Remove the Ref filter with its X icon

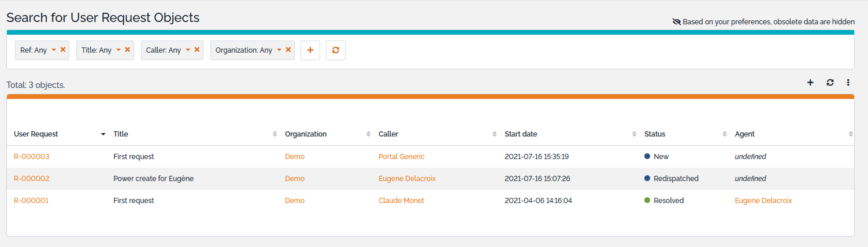(63, 50)
